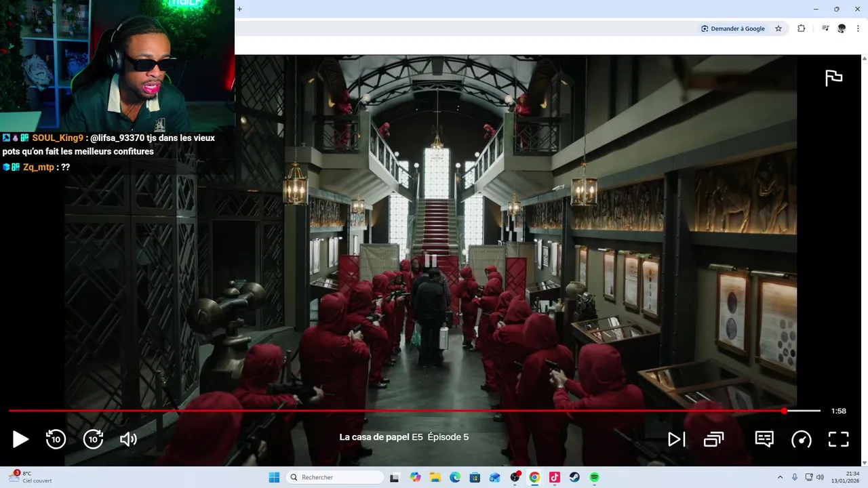The height and width of the screenshot is (488, 868).
Task: Click the paused indicator in the video center
Action: pos(431,260)
